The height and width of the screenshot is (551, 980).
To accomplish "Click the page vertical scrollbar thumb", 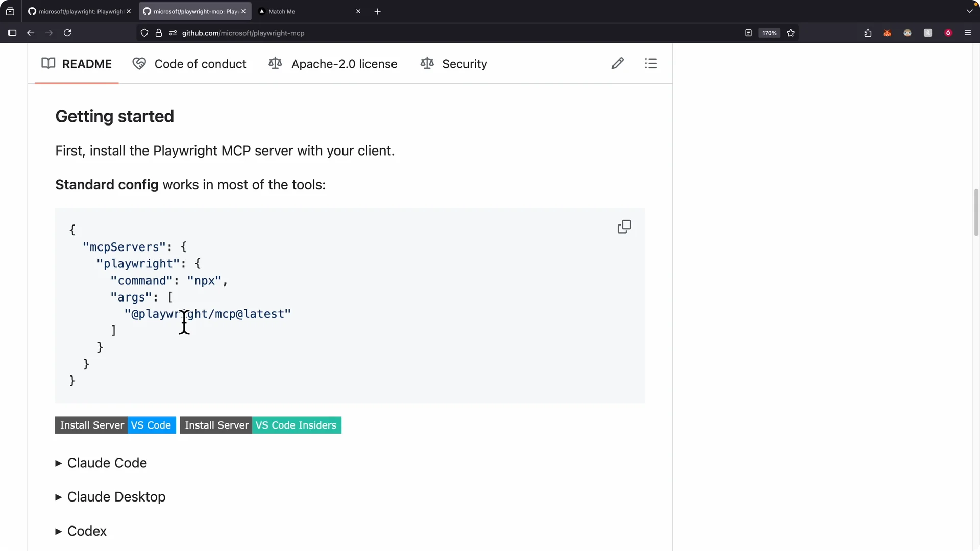I will [x=976, y=212].
